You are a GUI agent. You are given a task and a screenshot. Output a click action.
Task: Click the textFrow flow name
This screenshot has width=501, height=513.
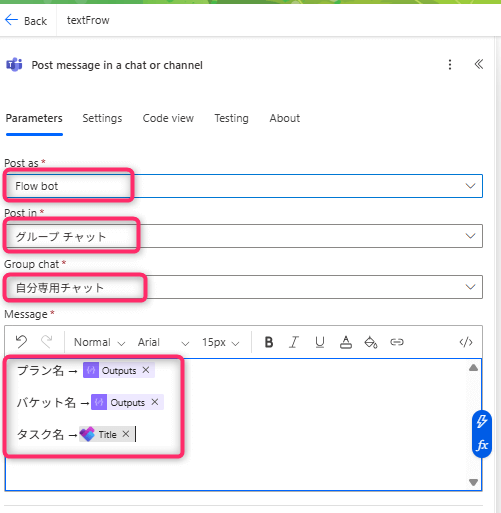pos(88,20)
